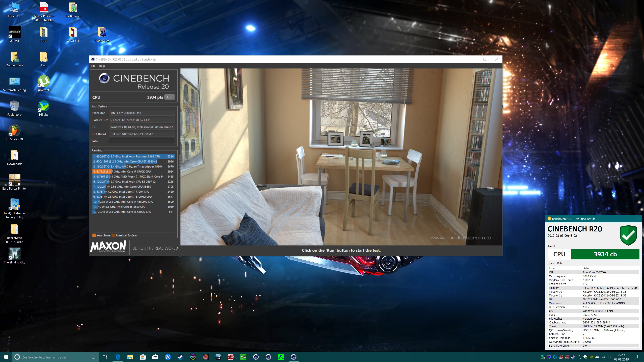Viewport: 644px width, 362px height.
Task: Open ROG CPU-Z from the taskbar
Action: (231, 357)
